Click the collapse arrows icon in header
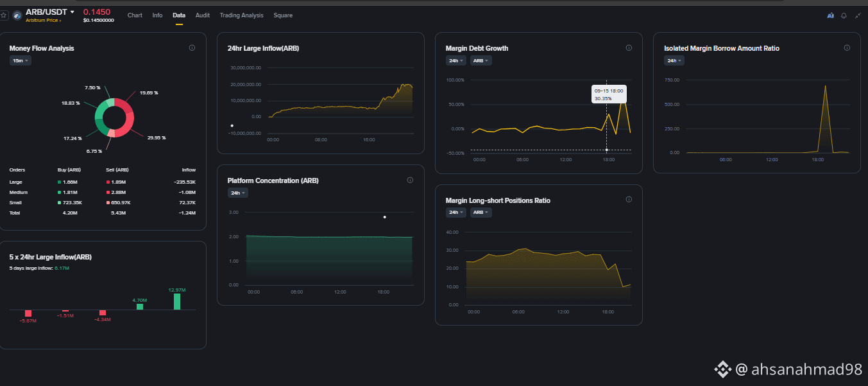Image resolution: width=868 pixels, height=386 pixels. coord(858,15)
